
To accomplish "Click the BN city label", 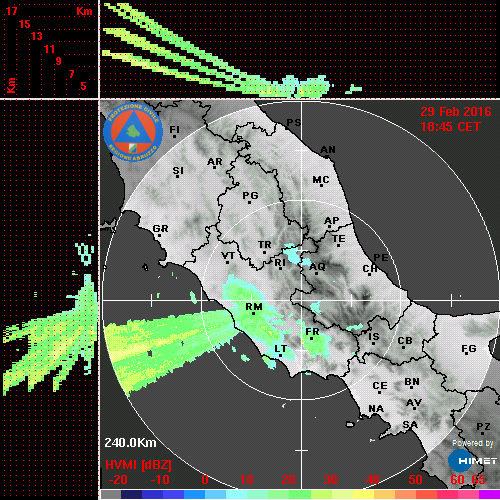I will tap(412, 382).
